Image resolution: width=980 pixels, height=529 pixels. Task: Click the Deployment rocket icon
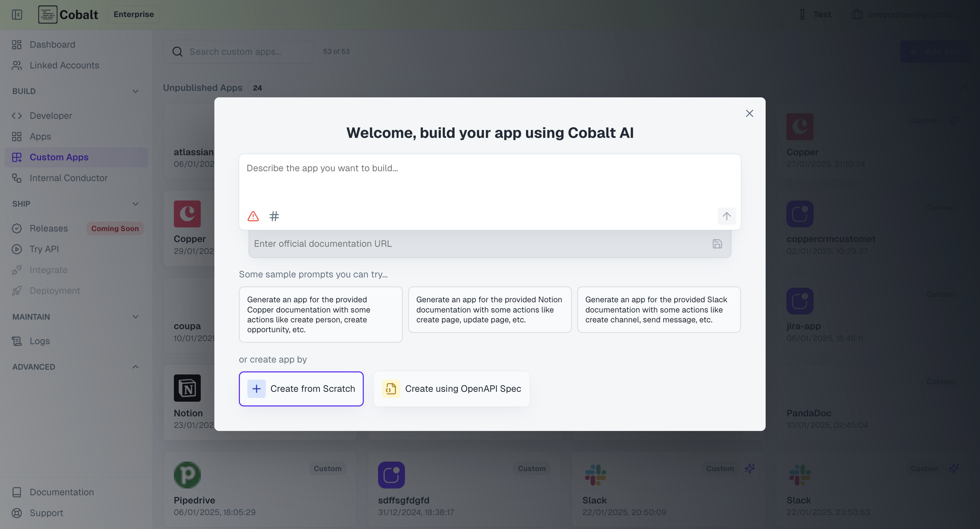click(17, 290)
